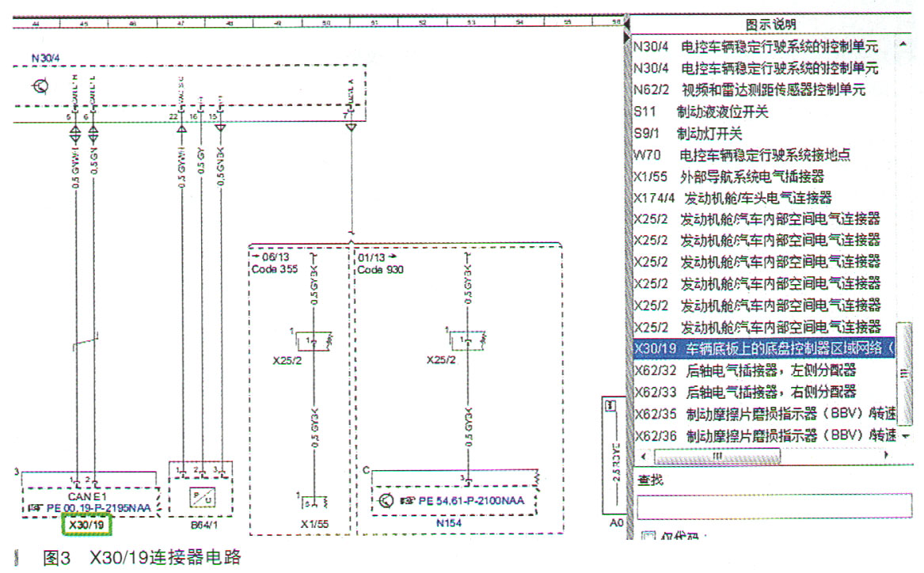This screenshot has width=924, height=573.
Task: Select the X1/55 label in the diagram
Action: click(x=314, y=523)
